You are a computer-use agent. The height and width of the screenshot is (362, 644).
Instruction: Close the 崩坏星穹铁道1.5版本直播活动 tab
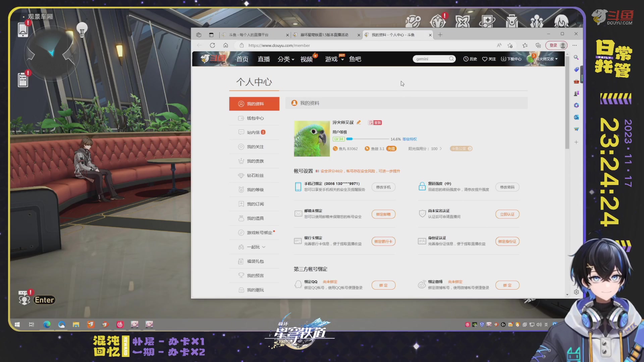coord(359,35)
